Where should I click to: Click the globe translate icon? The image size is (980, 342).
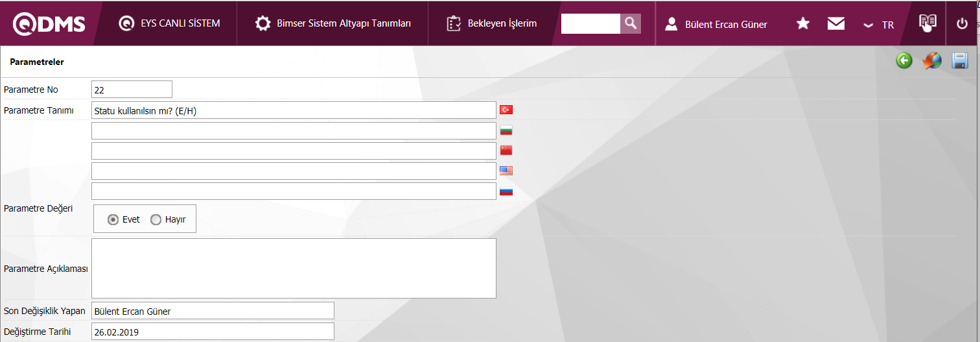tap(932, 61)
